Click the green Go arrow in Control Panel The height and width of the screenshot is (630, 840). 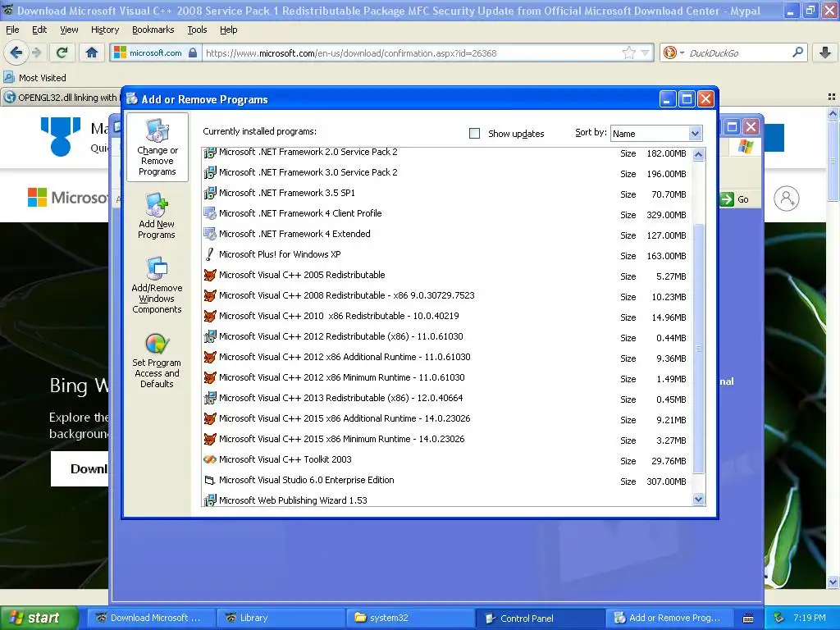click(x=727, y=199)
